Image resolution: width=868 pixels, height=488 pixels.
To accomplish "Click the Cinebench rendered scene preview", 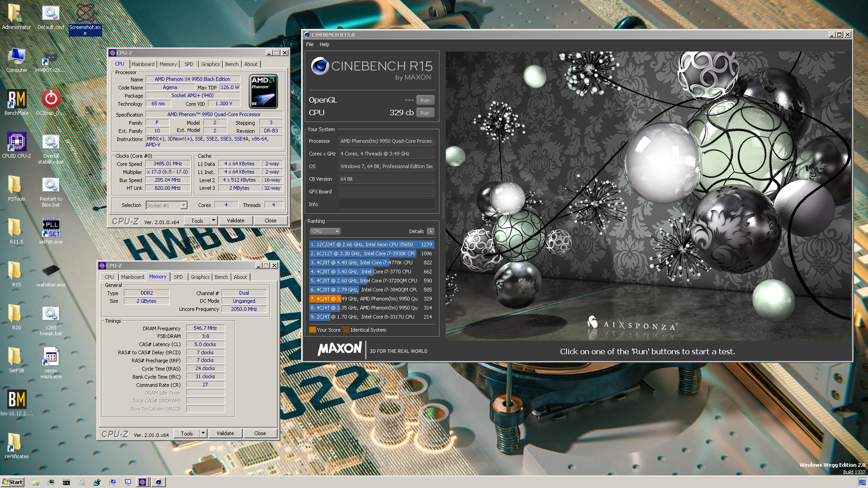I will click(x=648, y=196).
